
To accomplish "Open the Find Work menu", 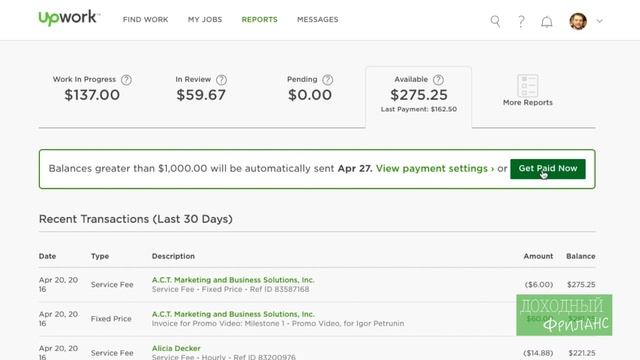I will pos(145,20).
